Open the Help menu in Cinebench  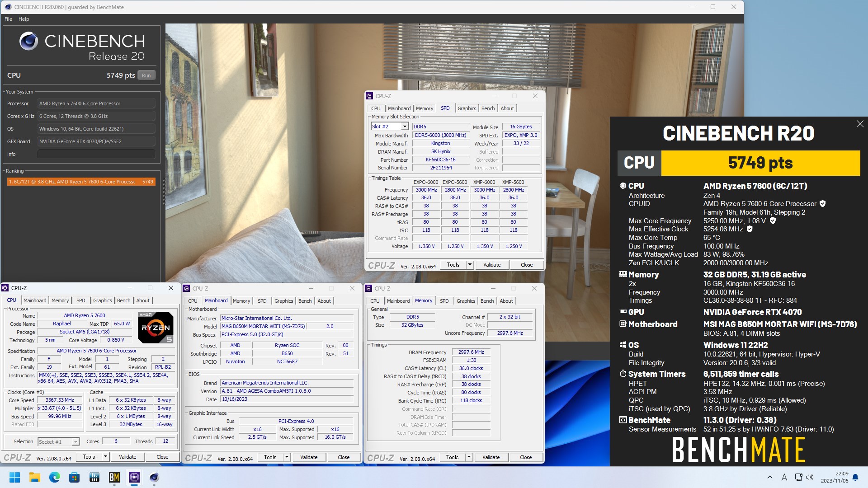tap(24, 19)
